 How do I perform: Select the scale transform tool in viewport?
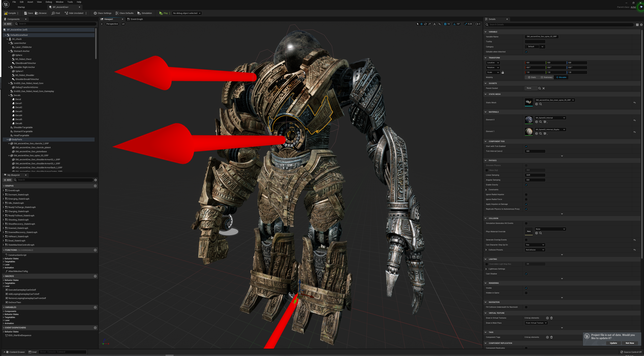[x=429, y=24]
